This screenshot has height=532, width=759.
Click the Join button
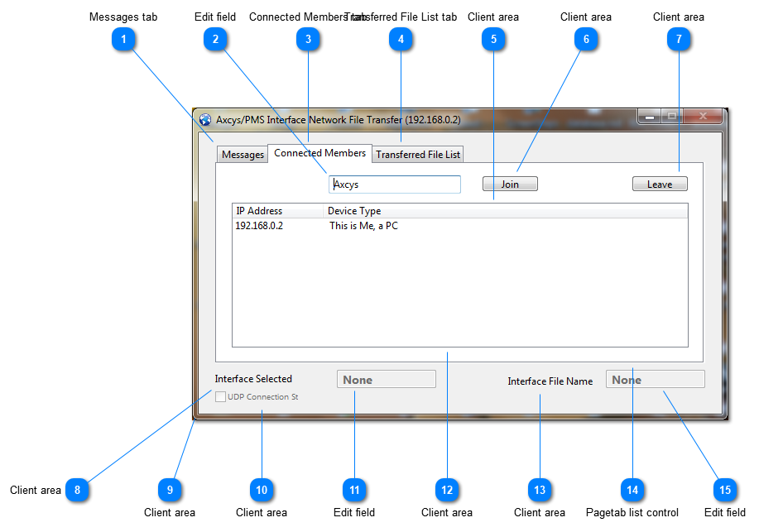tap(510, 184)
